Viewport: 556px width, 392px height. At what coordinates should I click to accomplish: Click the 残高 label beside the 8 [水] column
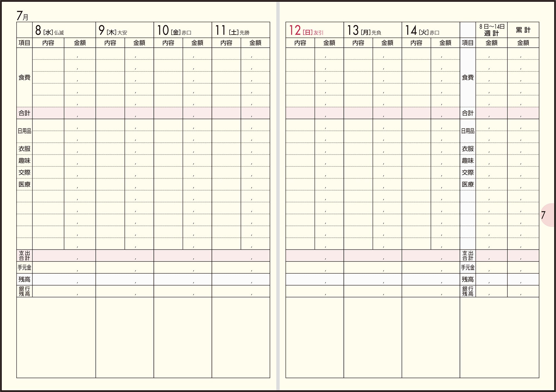24,279
